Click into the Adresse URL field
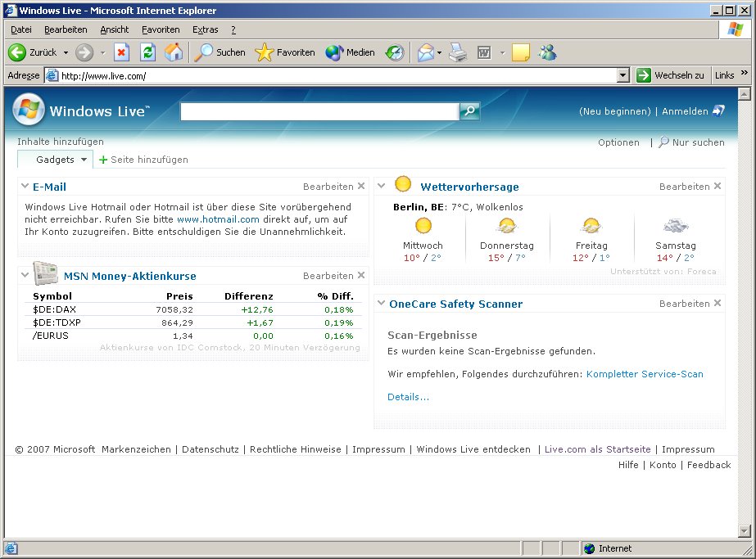 click(333, 75)
